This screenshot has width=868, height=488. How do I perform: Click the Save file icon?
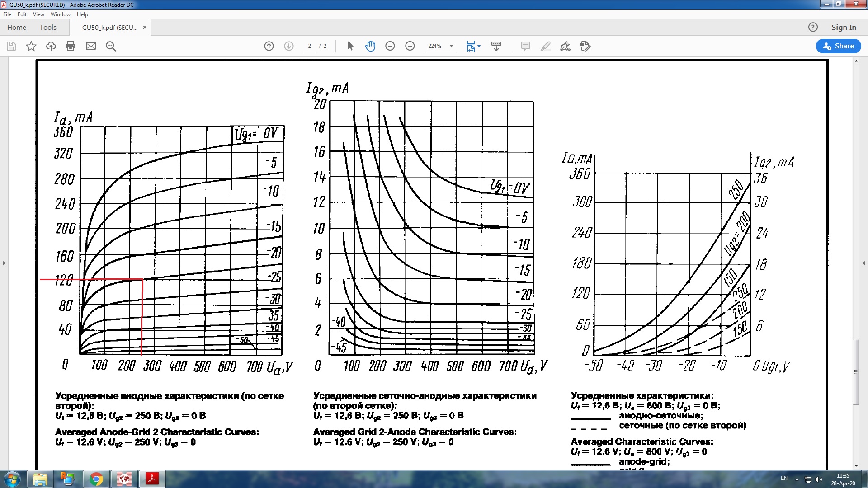pyautogui.click(x=11, y=46)
